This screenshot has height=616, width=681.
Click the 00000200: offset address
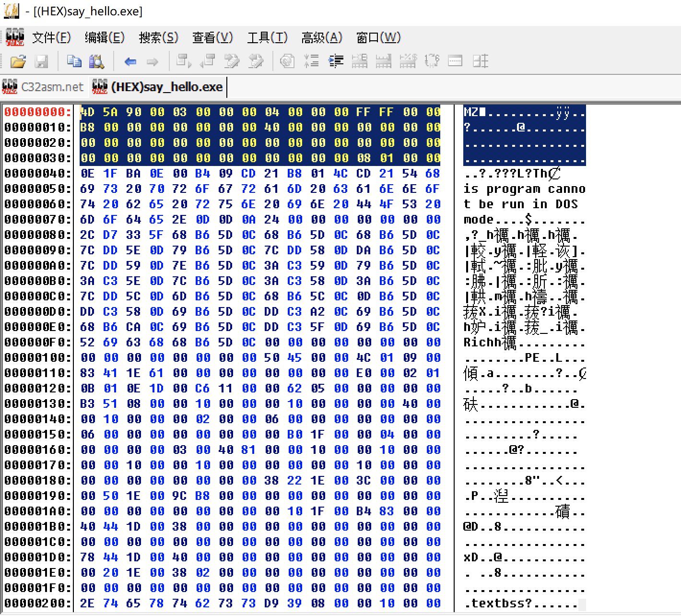[37, 603]
